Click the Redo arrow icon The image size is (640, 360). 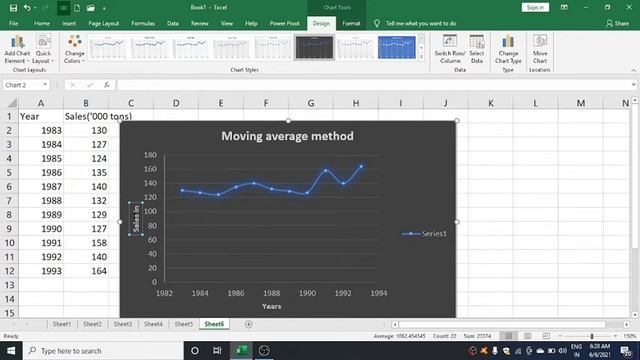[x=45, y=8]
